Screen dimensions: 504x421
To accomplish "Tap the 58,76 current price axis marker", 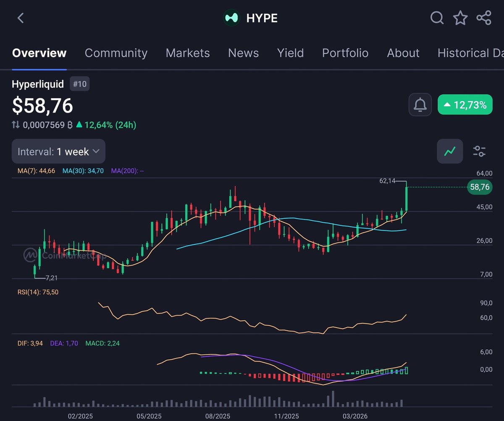I will click(x=480, y=187).
